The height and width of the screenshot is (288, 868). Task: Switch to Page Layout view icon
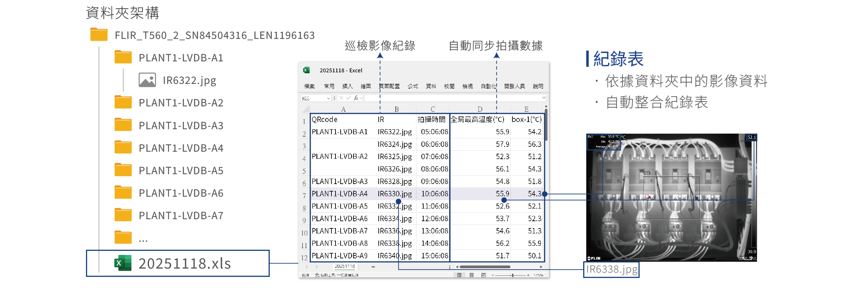coord(472,275)
